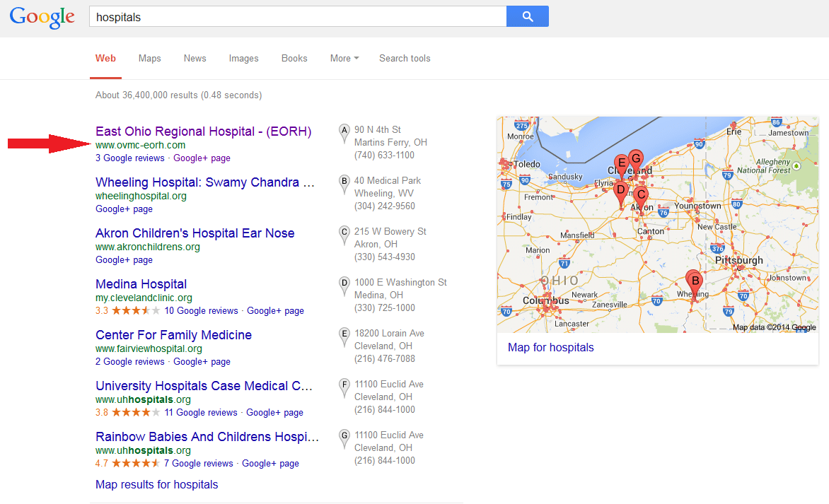This screenshot has width=829, height=504.
Task: Open Google+ page for Rainbow Babies
Action: (x=271, y=463)
